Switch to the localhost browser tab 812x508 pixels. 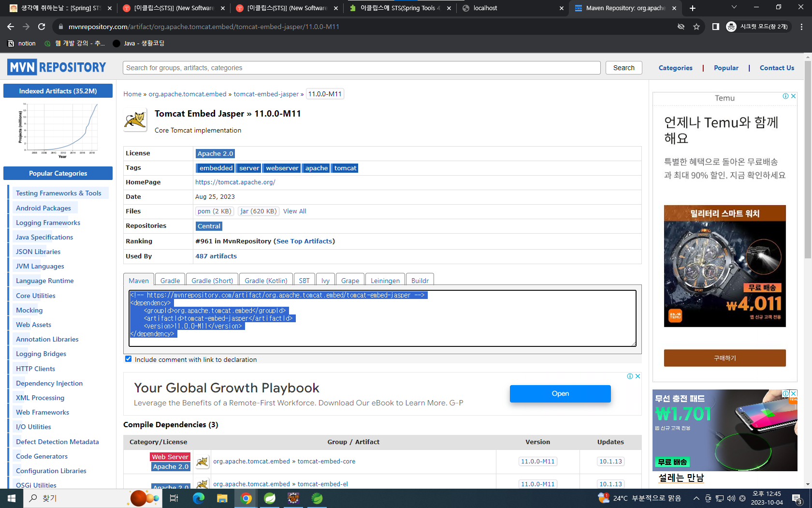[x=513, y=8]
